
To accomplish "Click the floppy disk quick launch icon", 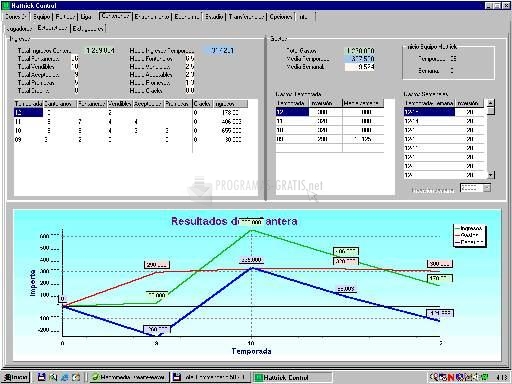I will click(41, 377).
